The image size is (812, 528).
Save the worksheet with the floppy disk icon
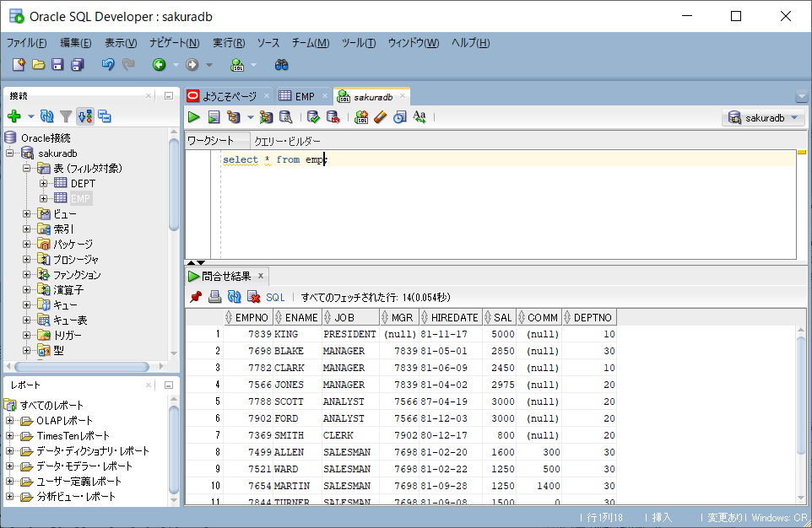pos(57,65)
